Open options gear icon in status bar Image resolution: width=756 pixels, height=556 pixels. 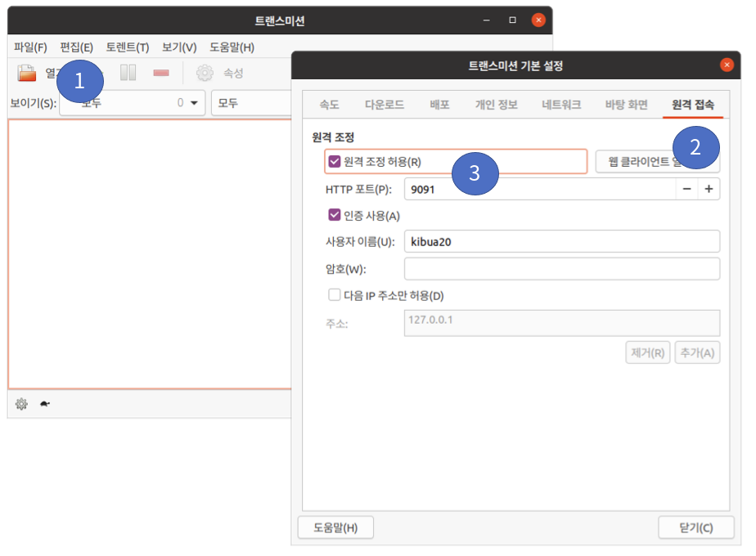pos(21,404)
